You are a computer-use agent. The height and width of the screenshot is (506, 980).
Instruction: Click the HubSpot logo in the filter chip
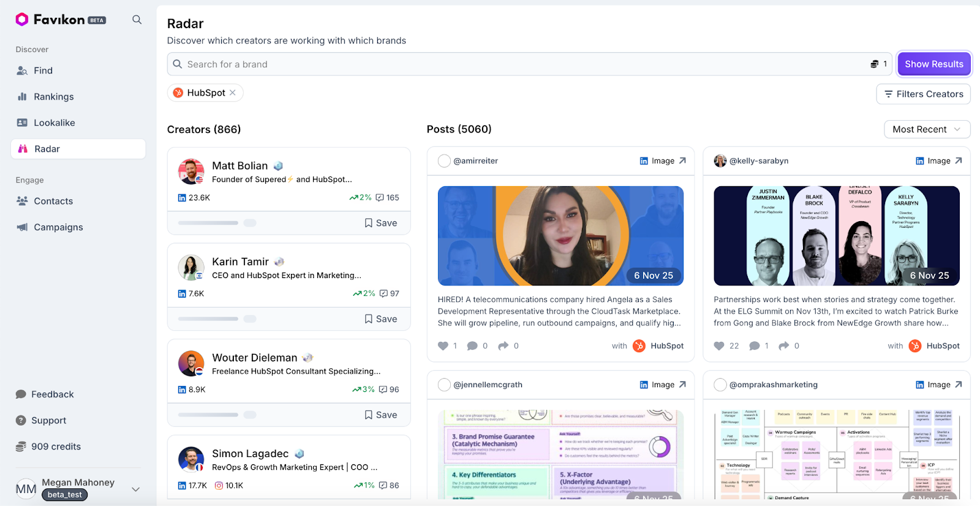point(178,93)
